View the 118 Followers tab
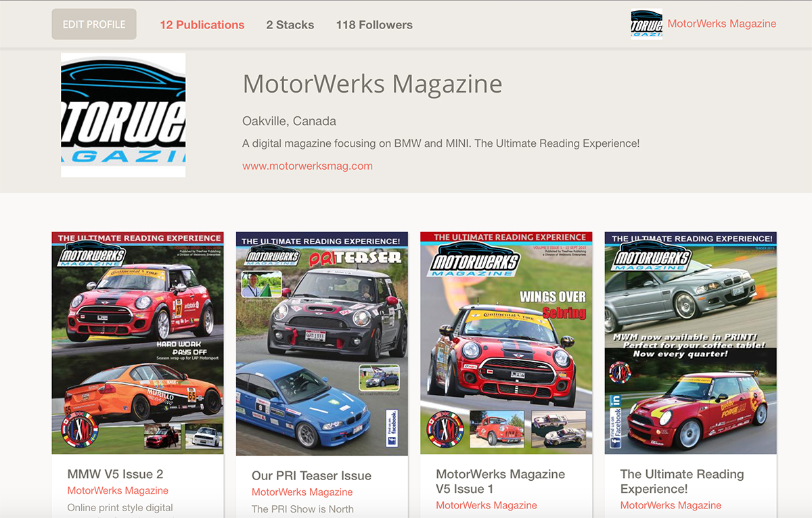 tap(374, 25)
